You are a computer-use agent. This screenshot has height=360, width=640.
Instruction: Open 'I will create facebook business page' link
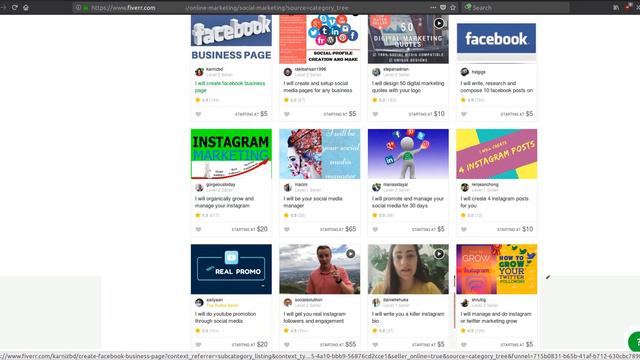[230, 87]
